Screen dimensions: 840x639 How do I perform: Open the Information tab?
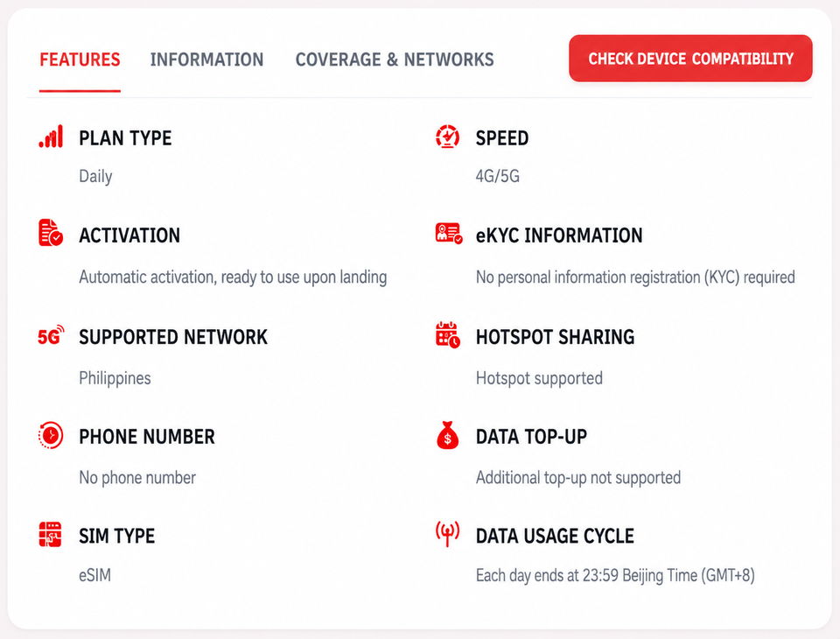[206, 60]
